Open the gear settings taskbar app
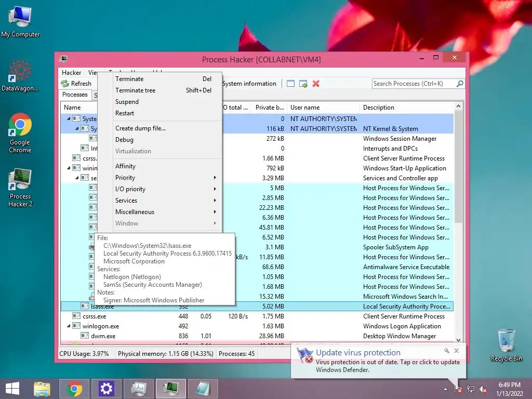The height and width of the screenshot is (399, 532). (106, 389)
